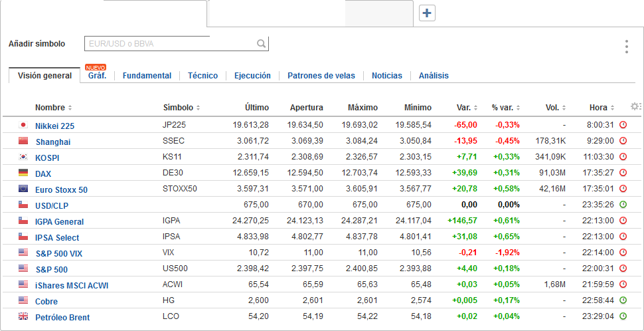Open the S&P 500 VIX link
644x331 pixels.
click(58, 254)
